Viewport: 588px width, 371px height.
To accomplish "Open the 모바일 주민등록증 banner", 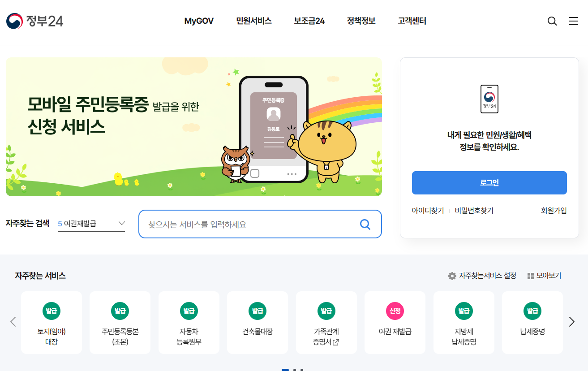I will [194, 127].
